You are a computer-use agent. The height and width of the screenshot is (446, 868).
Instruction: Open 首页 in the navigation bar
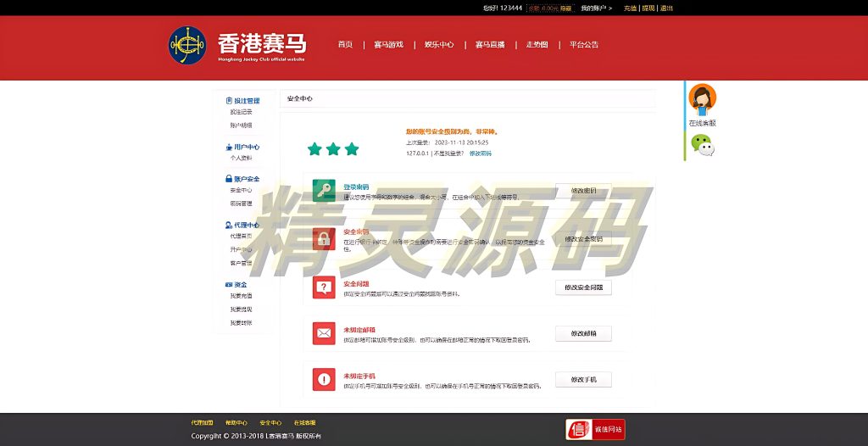coord(345,45)
